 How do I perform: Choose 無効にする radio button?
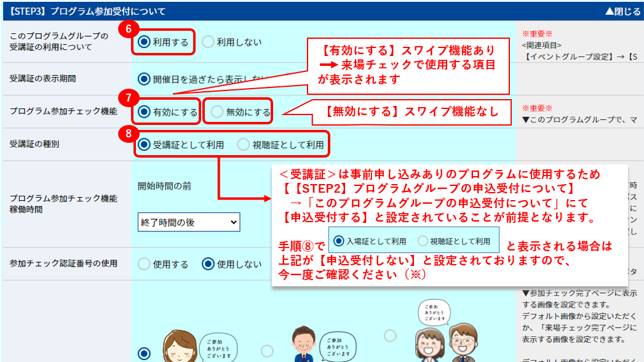tap(217, 111)
